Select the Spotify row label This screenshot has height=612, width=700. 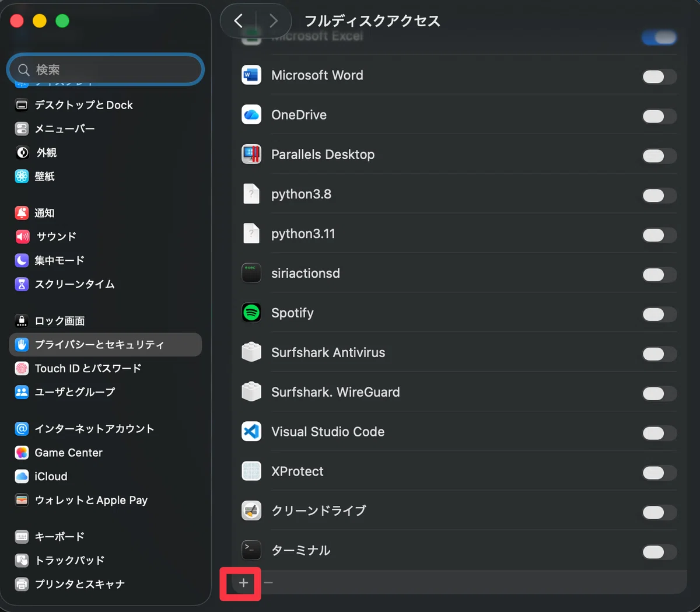pyautogui.click(x=292, y=313)
